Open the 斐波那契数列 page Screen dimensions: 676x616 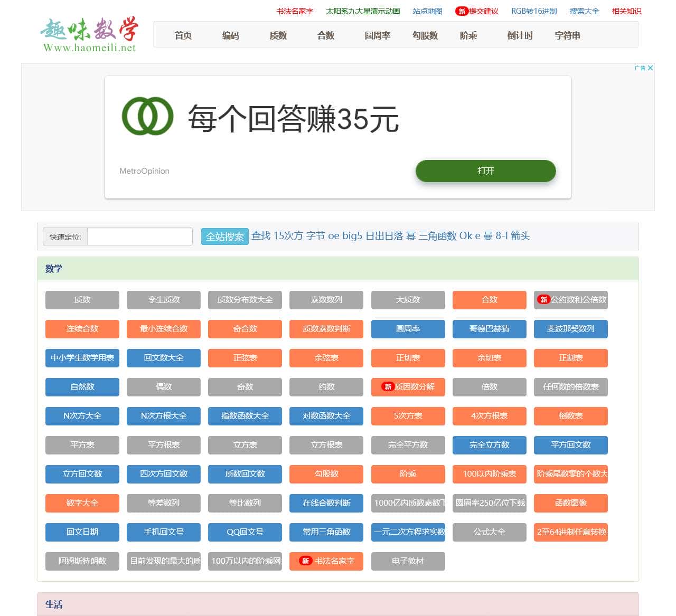[x=570, y=329]
